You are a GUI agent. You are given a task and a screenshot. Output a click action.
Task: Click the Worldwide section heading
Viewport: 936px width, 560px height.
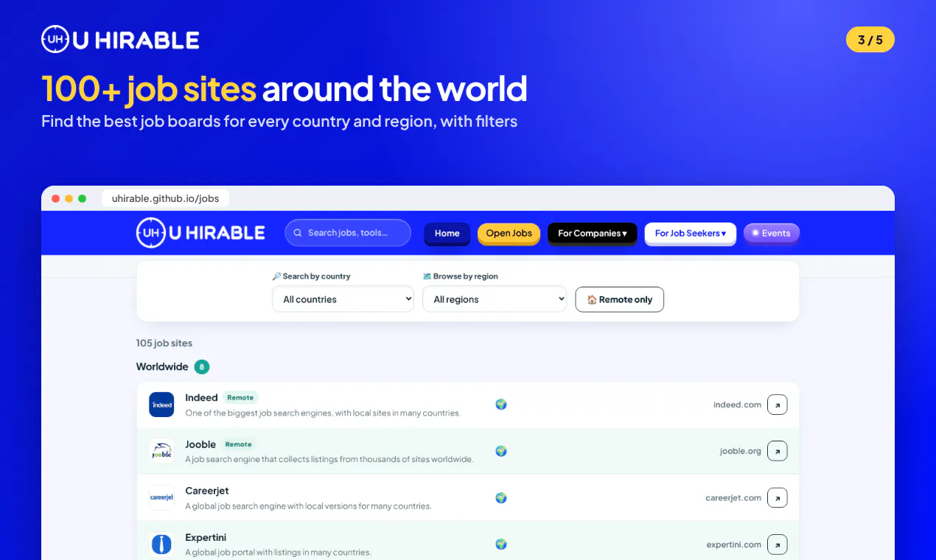pyautogui.click(x=162, y=366)
